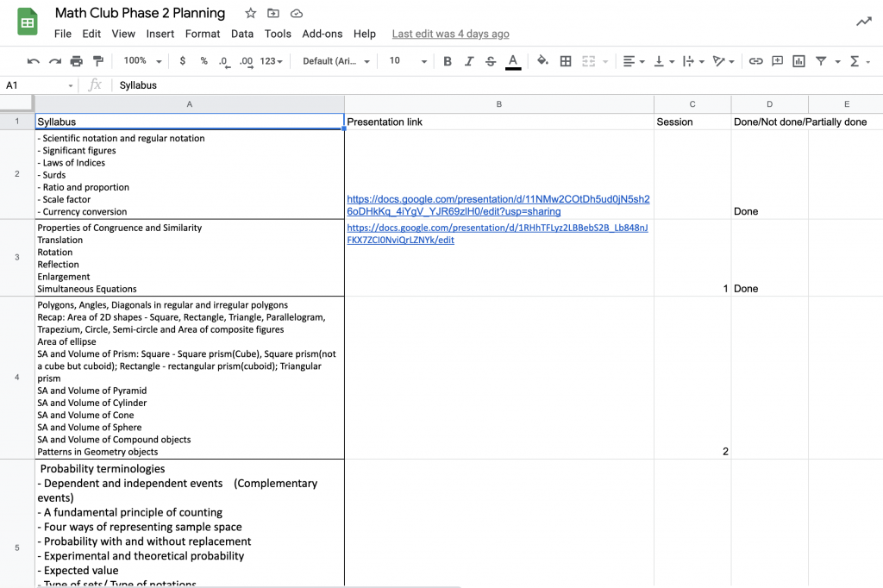Select column B header
Image resolution: width=883 pixels, height=588 pixels.
click(x=499, y=104)
